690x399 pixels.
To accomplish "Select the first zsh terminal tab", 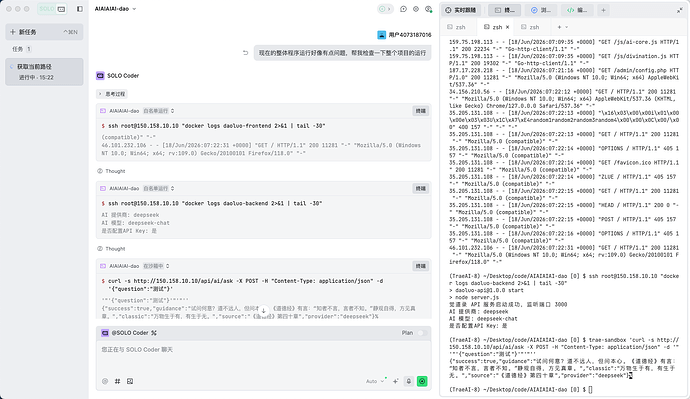I will point(457,27).
